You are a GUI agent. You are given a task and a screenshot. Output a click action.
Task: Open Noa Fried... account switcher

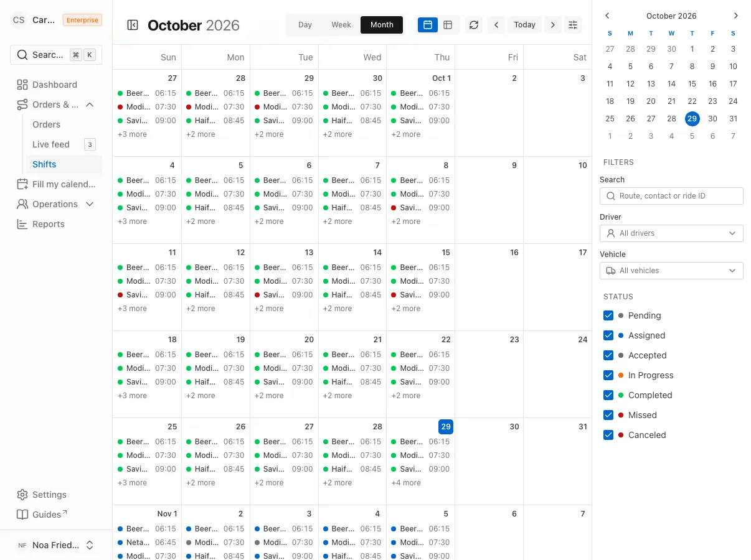tap(56, 545)
